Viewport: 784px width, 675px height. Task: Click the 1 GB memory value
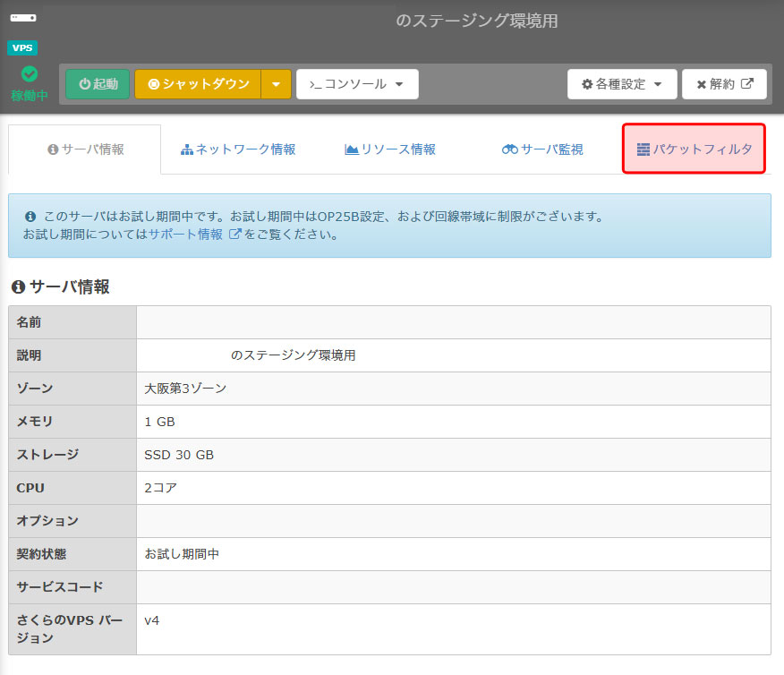click(159, 422)
